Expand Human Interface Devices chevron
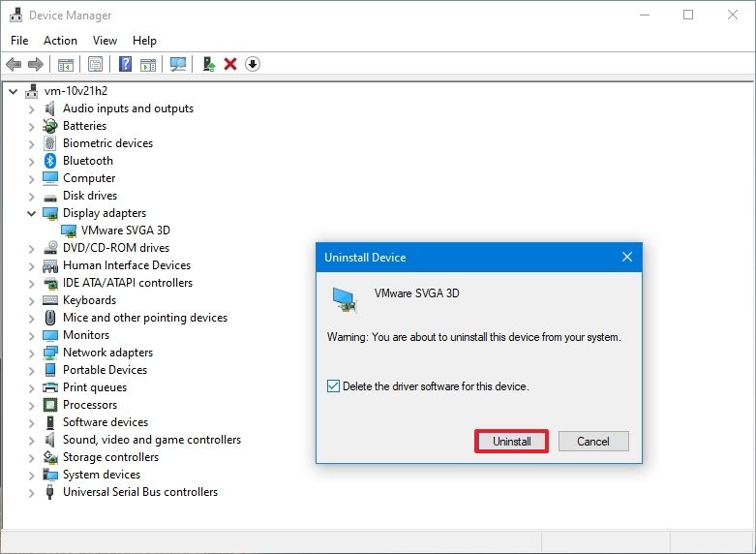This screenshot has height=554, width=756. tap(31, 266)
